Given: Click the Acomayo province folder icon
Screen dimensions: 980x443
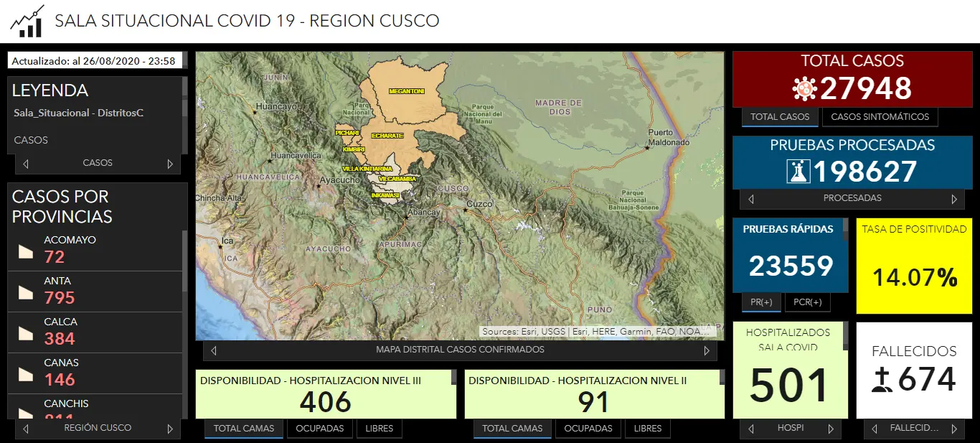Looking at the screenshot, I should pyautogui.click(x=26, y=251).
